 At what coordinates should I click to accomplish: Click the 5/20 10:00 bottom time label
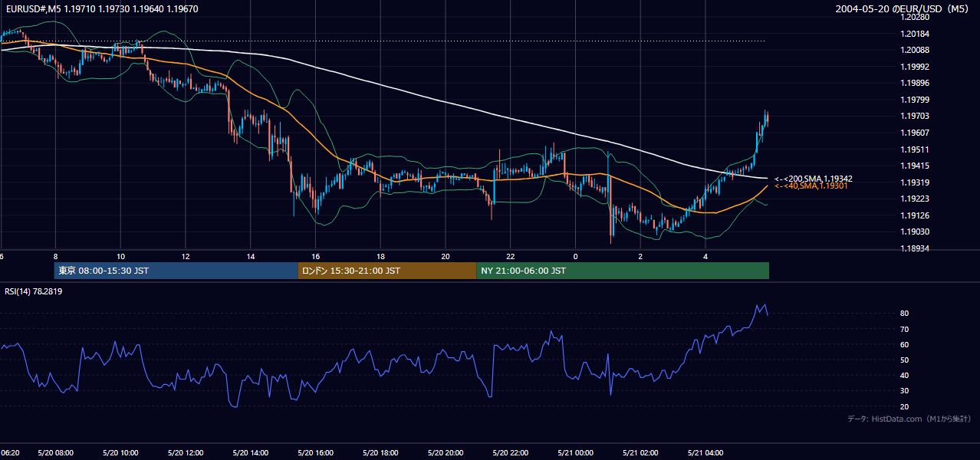point(120,453)
